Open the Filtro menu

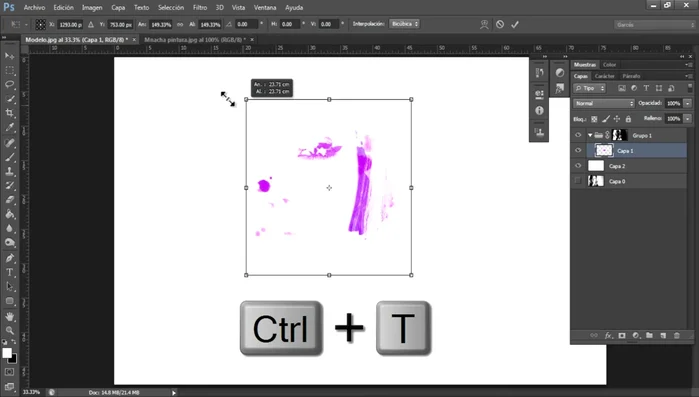pyautogui.click(x=200, y=8)
